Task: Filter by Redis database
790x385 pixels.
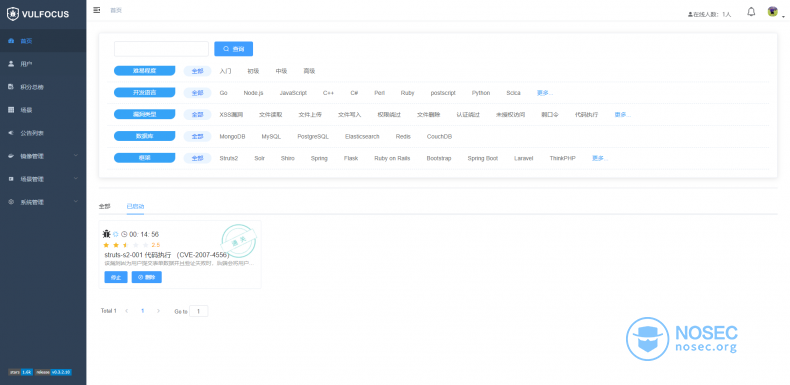Action: point(403,137)
